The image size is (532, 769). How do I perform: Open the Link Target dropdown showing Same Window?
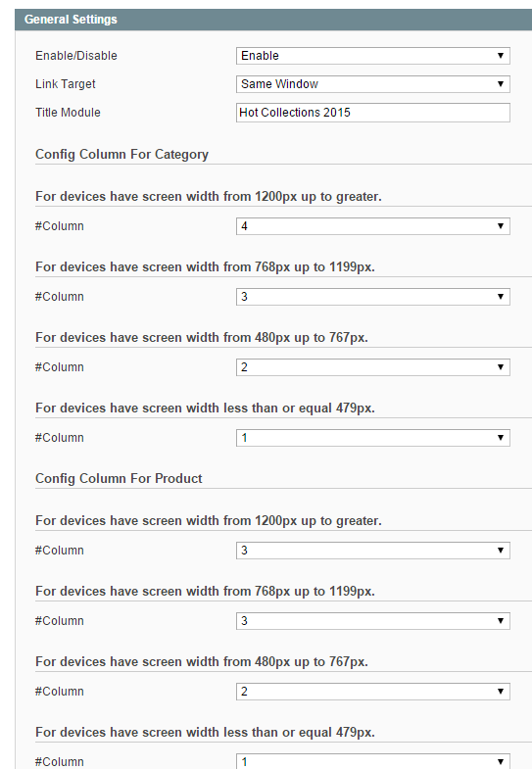(372, 84)
